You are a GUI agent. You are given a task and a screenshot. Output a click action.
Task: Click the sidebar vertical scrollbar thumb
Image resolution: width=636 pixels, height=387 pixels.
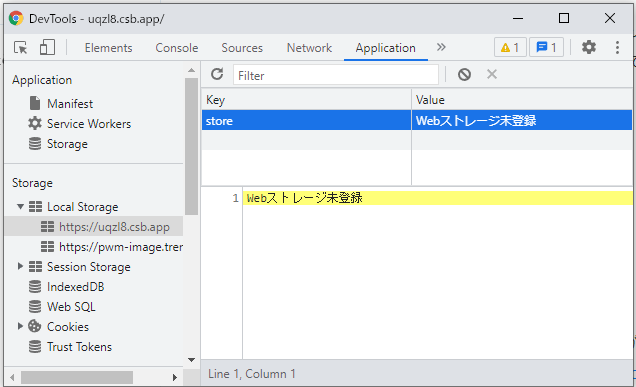pyautogui.click(x=191, y=146)
